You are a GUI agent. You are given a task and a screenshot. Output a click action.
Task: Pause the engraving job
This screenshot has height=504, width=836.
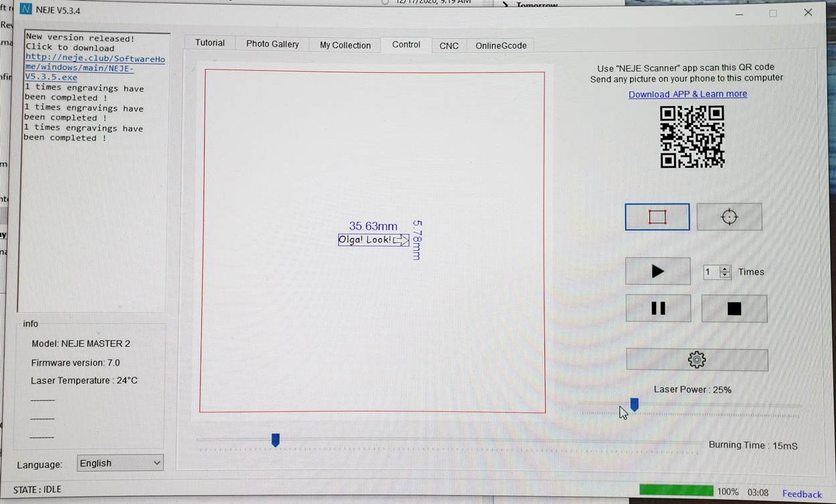[x=658, y=308]
